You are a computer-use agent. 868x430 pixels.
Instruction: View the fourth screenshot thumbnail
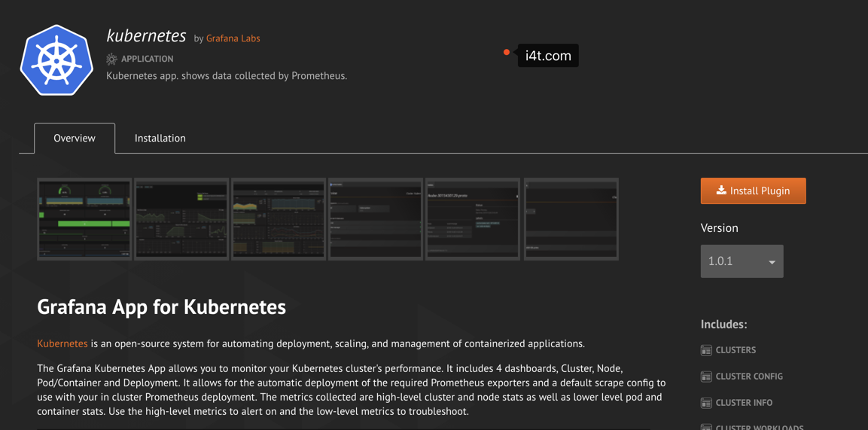(376, 219)
